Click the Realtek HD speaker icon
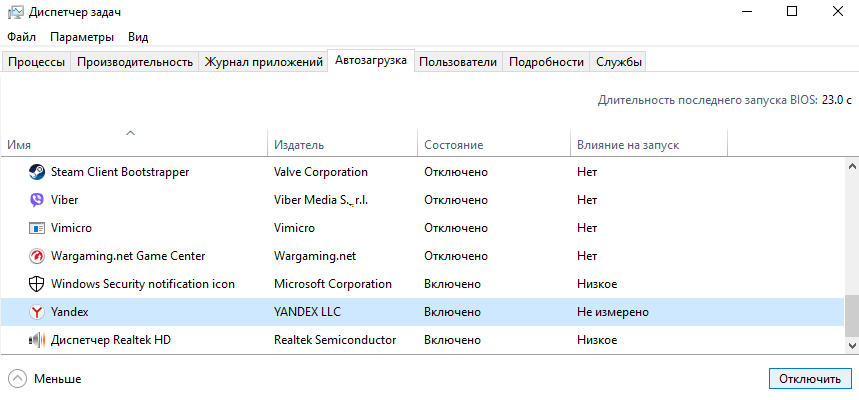This screenshot has width=859, height=400. (36, 340)
